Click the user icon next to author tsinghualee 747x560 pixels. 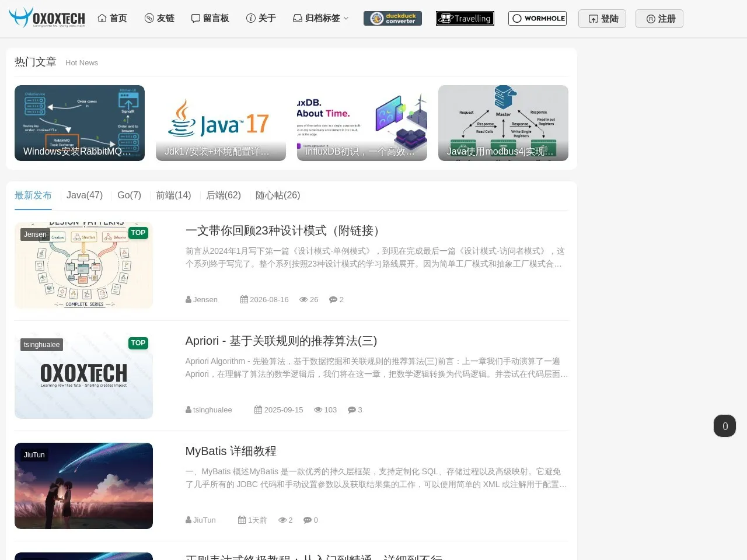point(189,410)
